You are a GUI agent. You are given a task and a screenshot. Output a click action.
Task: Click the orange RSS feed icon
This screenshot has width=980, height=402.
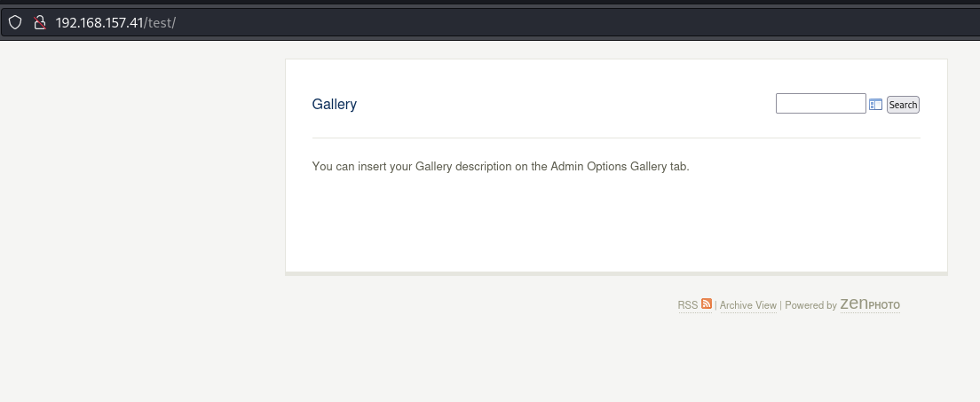coord(707,303)
